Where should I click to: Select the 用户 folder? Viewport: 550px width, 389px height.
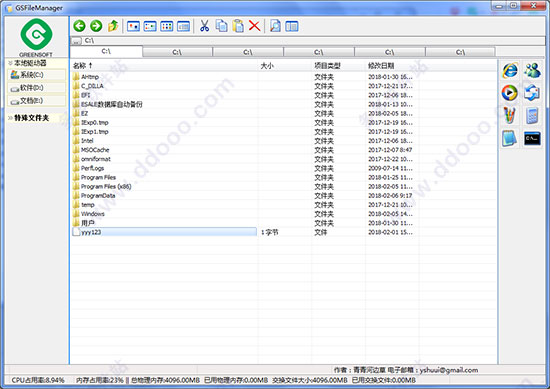pos(87,223)
